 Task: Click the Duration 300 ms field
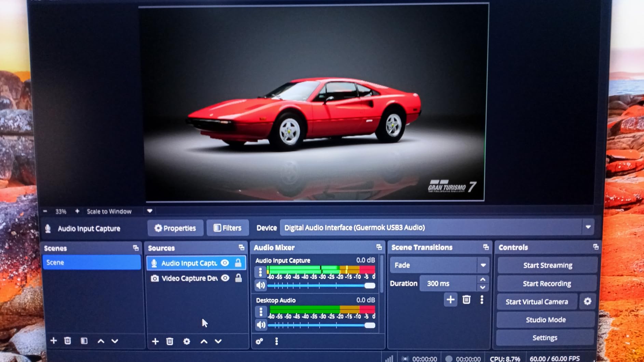tap(448, 283)
